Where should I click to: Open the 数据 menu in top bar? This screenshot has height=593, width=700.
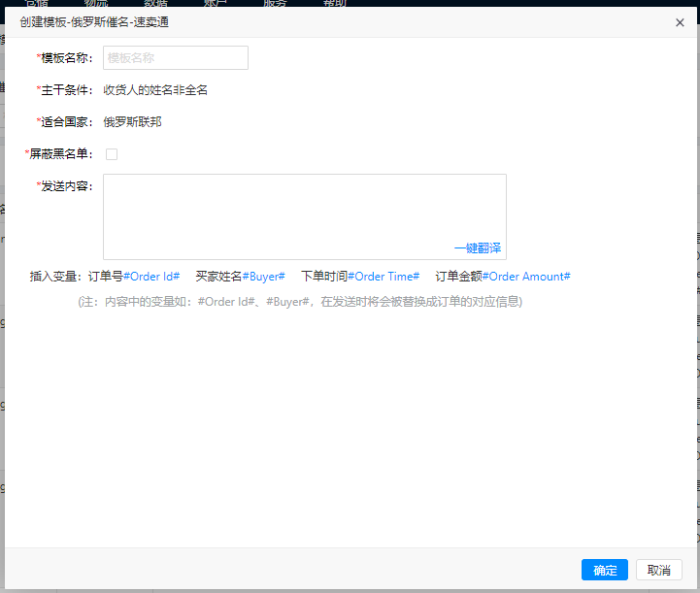(x=155, y=4)
